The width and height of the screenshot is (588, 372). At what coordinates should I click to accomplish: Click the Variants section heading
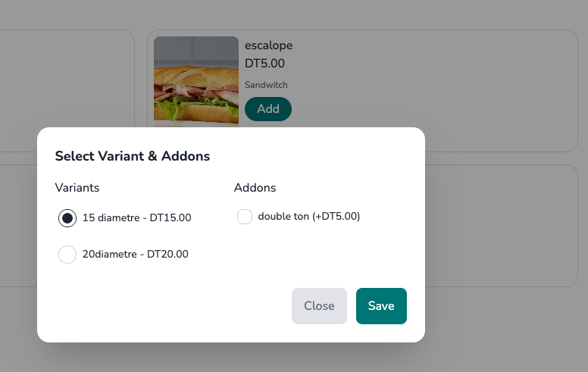click(77, 187)
